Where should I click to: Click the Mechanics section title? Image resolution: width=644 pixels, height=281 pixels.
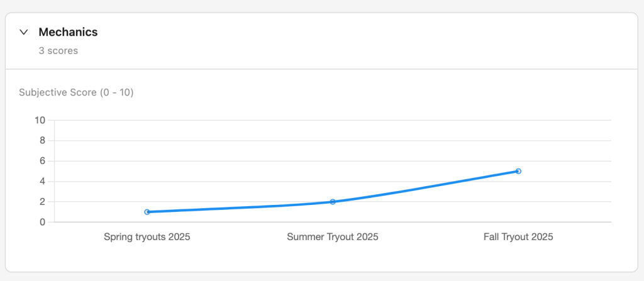pyautogui.click(x=68, y=32)
